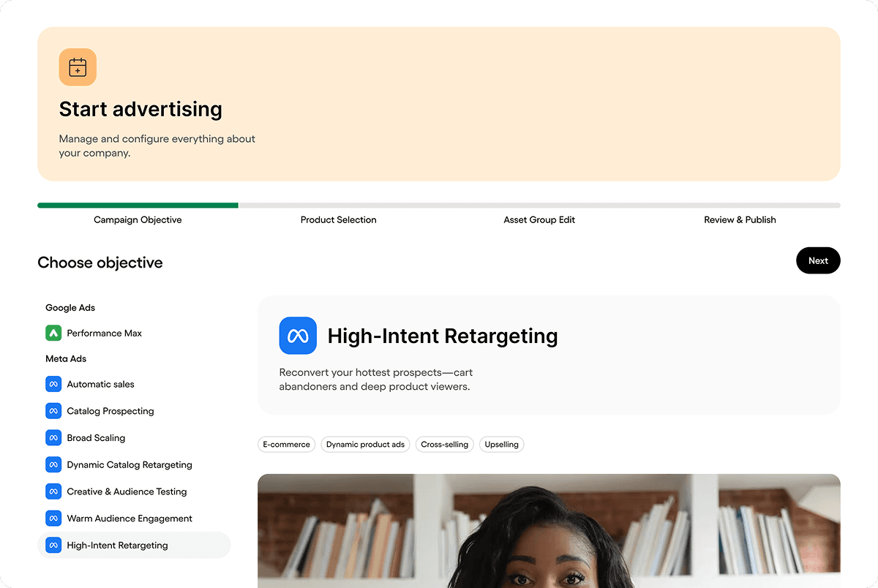Click the green Performance Max Google Ads icon

(53, 333)
